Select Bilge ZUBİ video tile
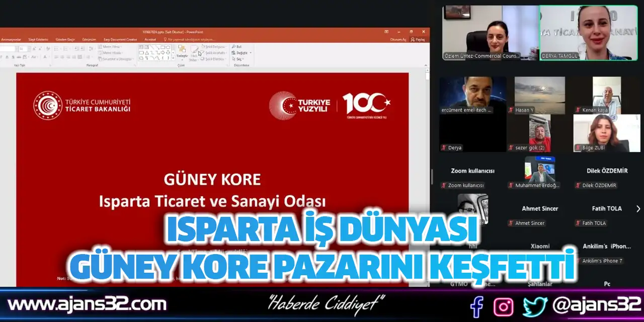644x322 pixels. click(607, 133)
